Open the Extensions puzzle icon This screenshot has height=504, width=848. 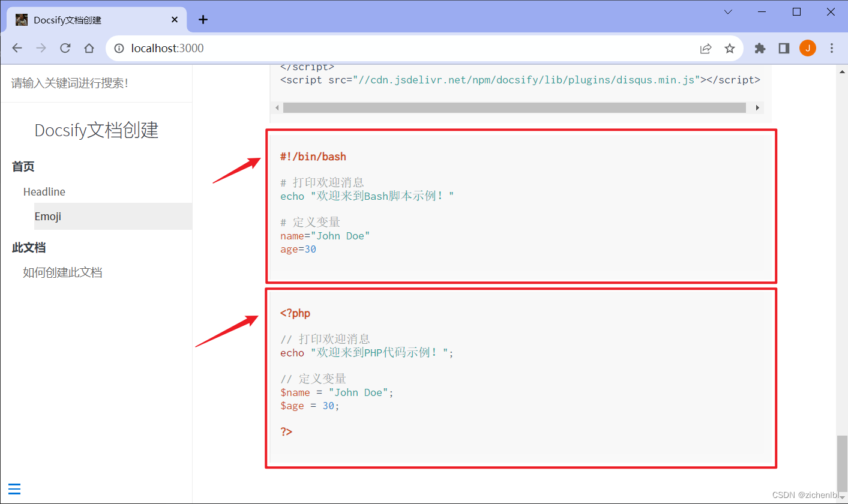[x=760, y=49]
